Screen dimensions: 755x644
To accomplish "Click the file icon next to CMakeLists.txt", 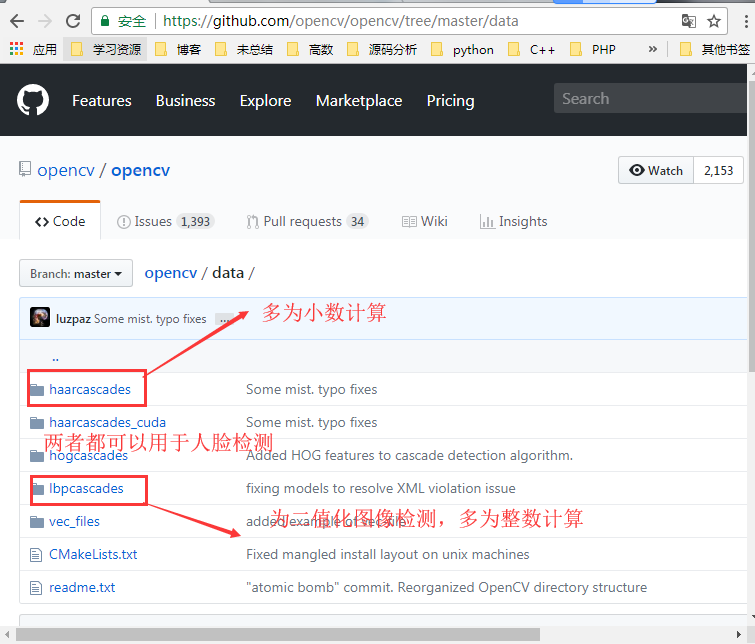I will (36, 555).
